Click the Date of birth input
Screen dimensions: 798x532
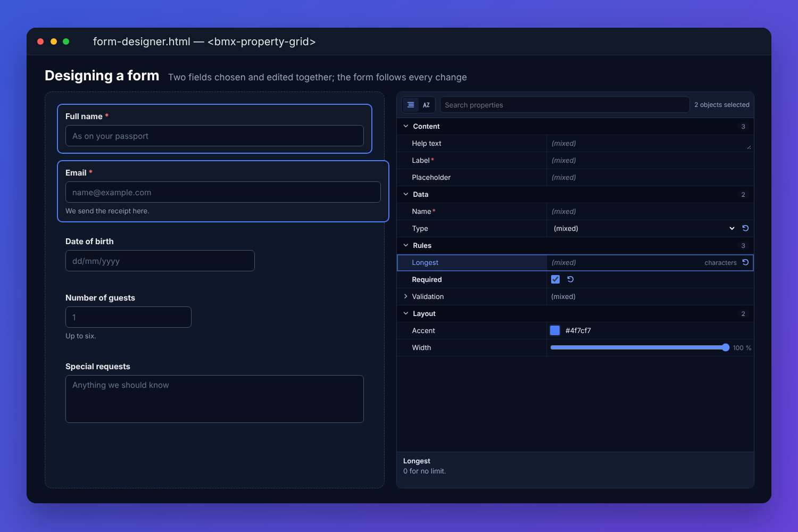click(x=160, y=261)
